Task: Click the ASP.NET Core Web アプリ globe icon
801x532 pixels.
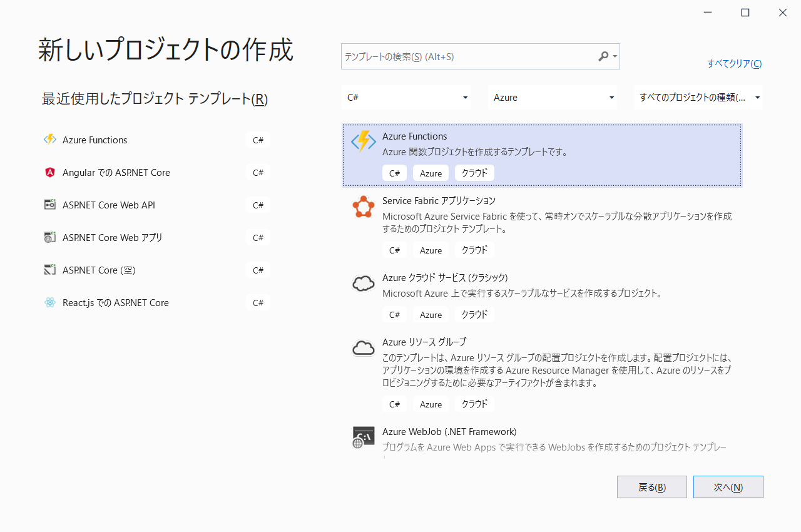Action: click(x=50, y=237)
